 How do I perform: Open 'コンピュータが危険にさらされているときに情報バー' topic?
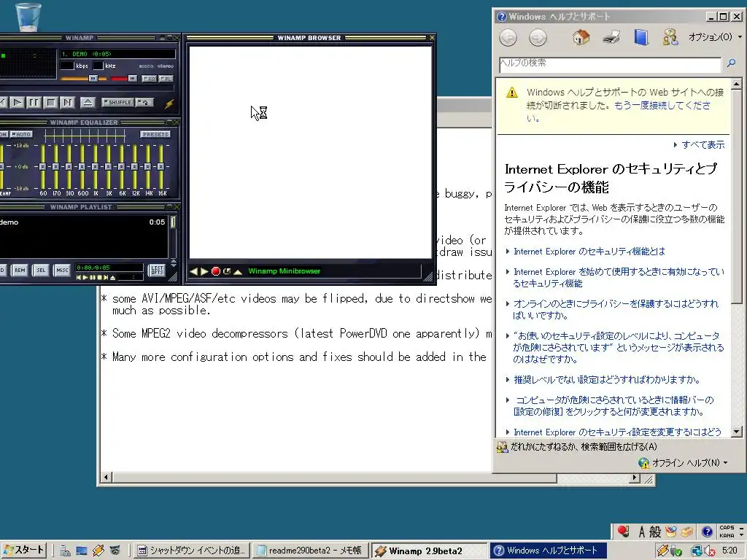(x=613, y=405)
